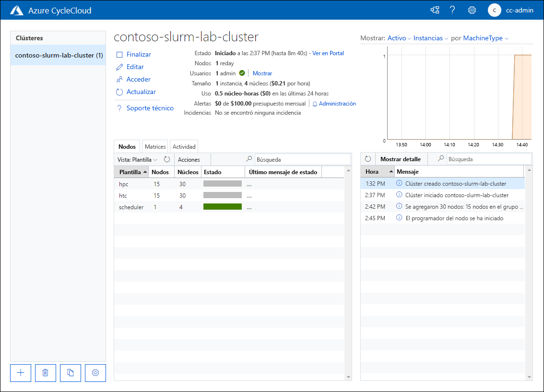Open the clusters diagram icon in top bar
The width and height of the screenshot is (544, 392).
coord(435,10)
